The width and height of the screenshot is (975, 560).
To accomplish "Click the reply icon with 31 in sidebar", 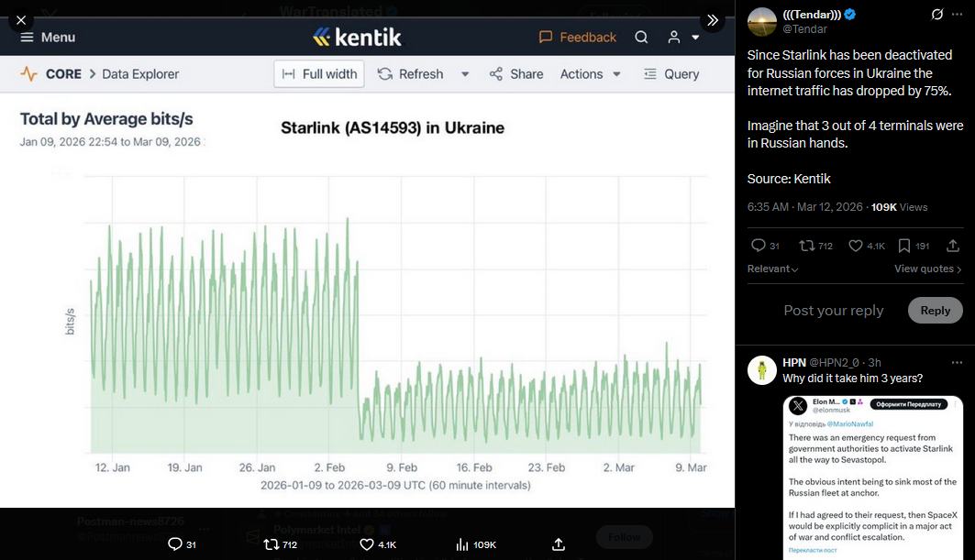I will (x=758, y=246).
